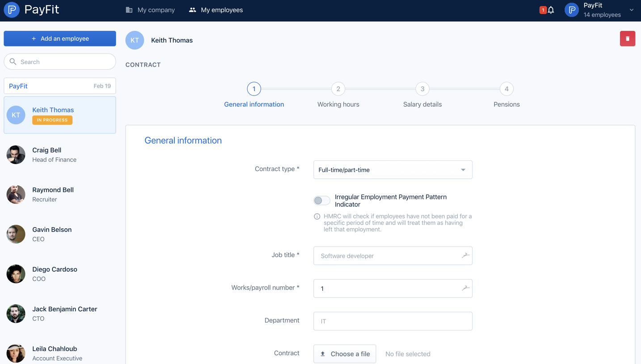Click the HMRC info icon
The width and height of the screenshot is (641, 364).
(317, 217)
